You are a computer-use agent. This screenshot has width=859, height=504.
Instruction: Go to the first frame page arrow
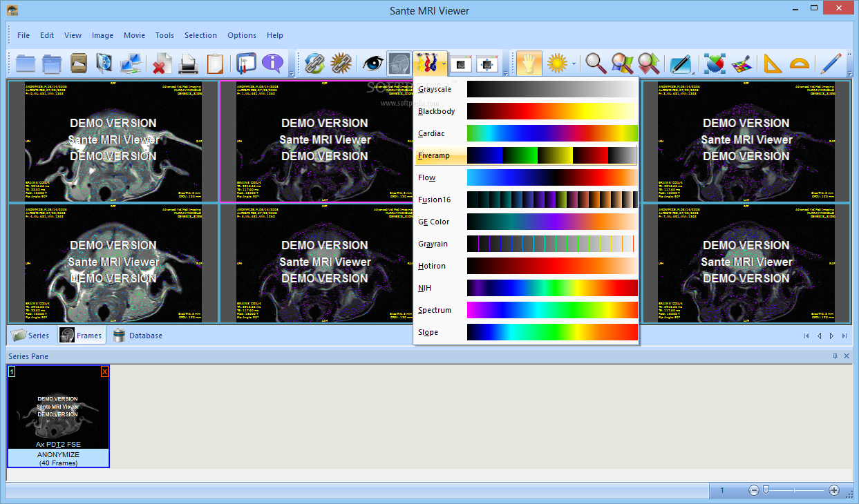(806, 336)
